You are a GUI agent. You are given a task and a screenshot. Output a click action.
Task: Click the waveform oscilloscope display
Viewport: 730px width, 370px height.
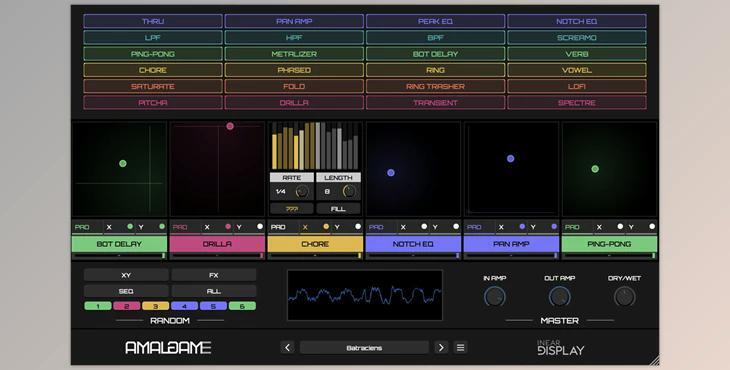click(x=365, y=295)
